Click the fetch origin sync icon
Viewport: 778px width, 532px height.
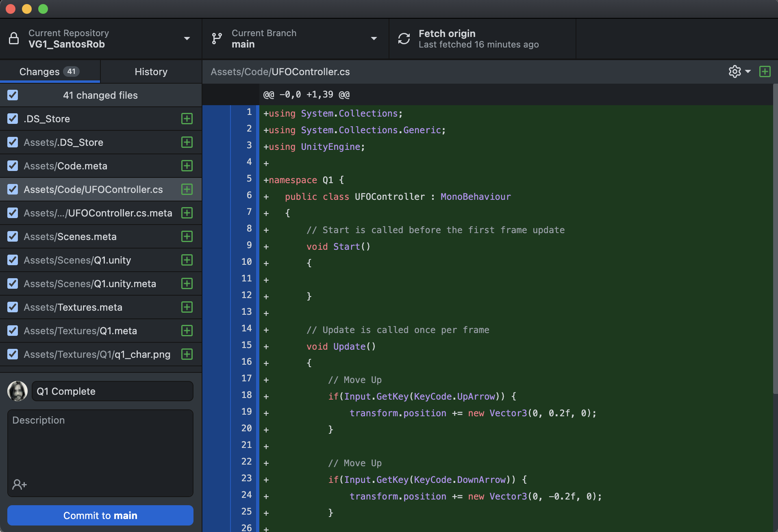point(404,39)
